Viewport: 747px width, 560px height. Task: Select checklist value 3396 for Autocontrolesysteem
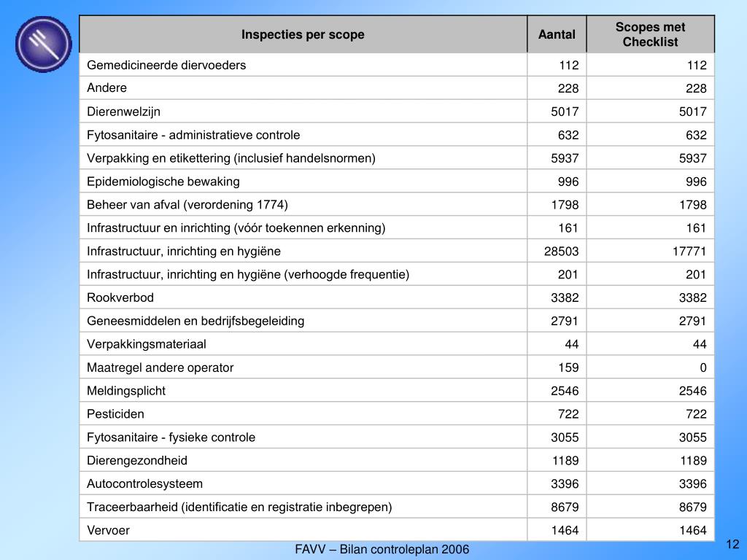tap(693, 484)
